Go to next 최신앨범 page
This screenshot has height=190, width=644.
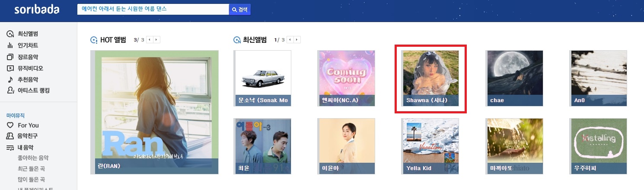(x=297, y=40)
